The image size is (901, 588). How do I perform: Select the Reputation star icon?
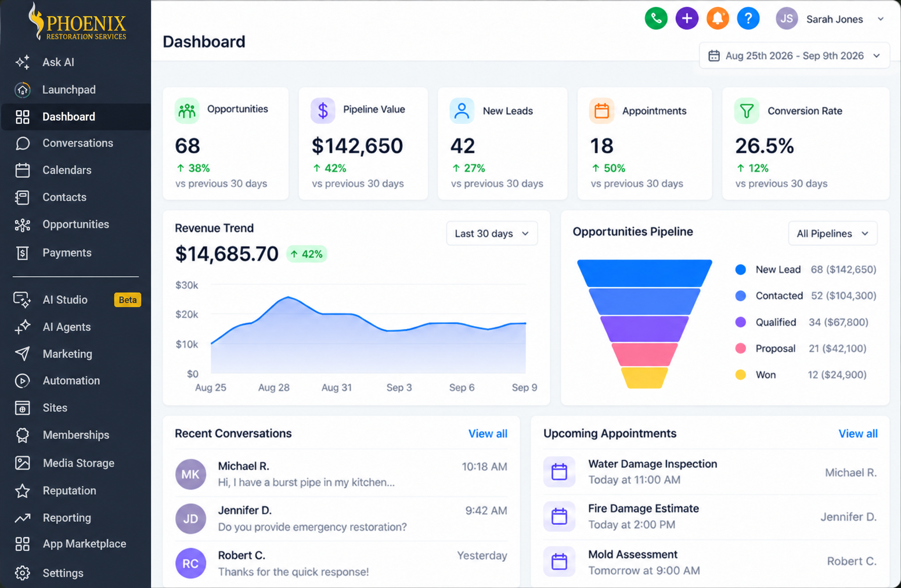(23, 490)
